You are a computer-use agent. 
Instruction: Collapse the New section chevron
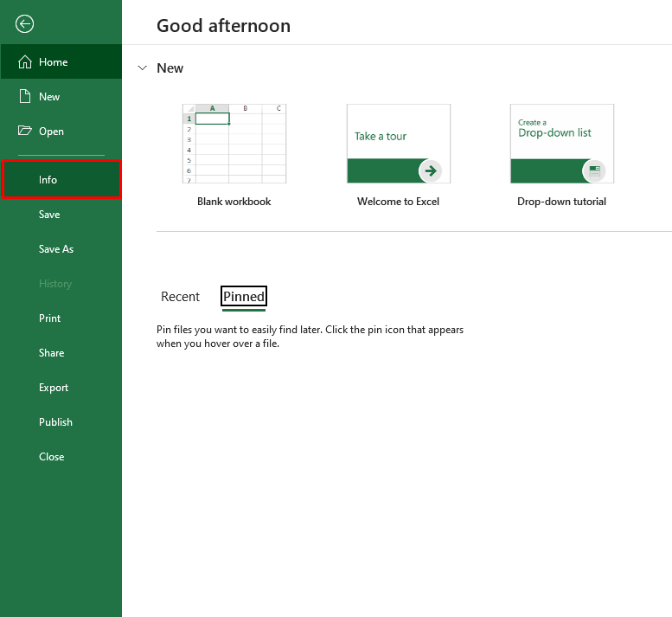click(143, 67)
